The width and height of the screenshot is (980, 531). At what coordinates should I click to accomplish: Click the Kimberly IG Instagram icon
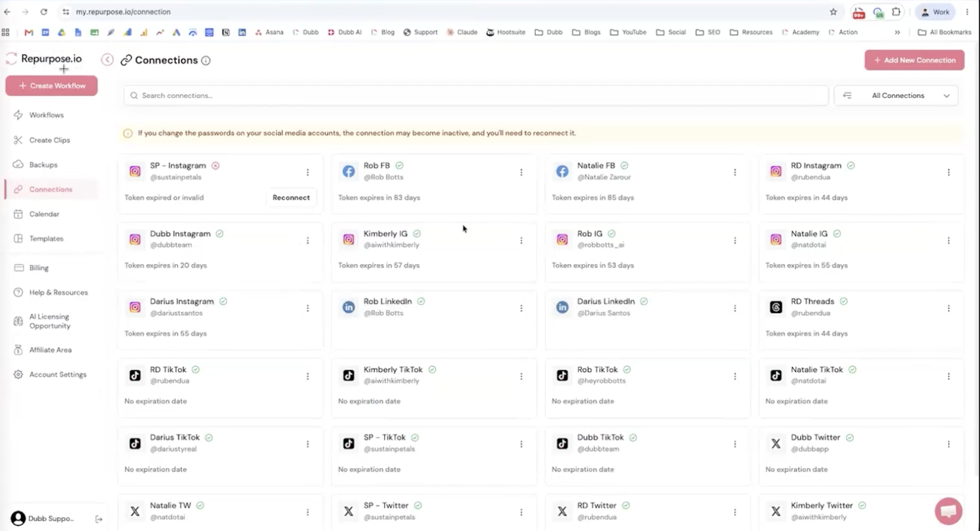349,239
